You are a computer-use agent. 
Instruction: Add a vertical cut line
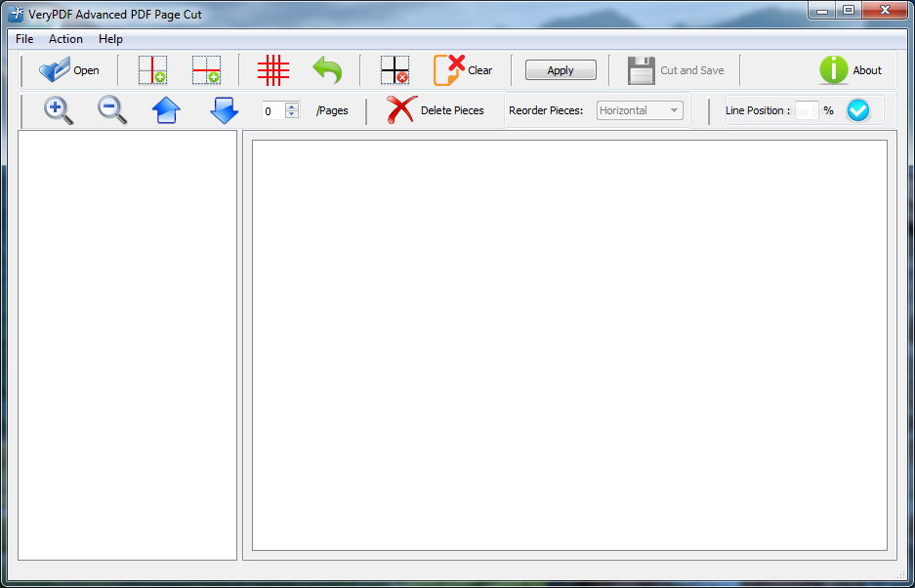[x=152, y=70]
